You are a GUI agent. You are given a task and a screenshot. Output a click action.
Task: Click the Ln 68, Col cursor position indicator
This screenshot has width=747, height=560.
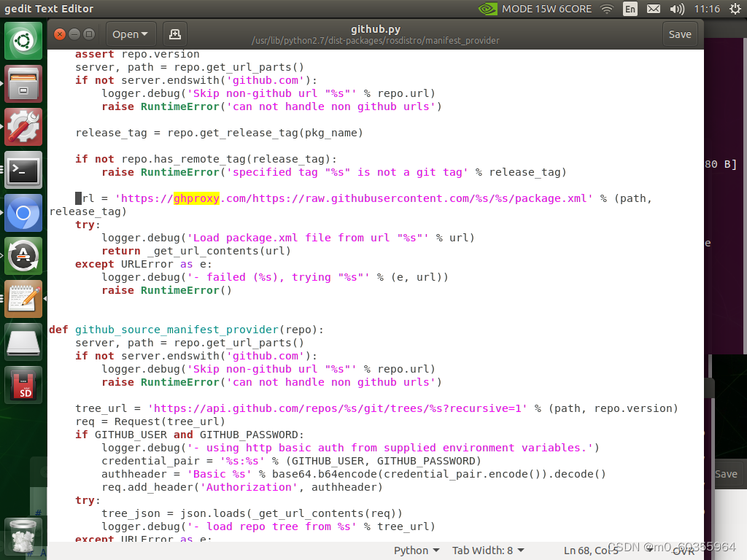pos(591,551)
